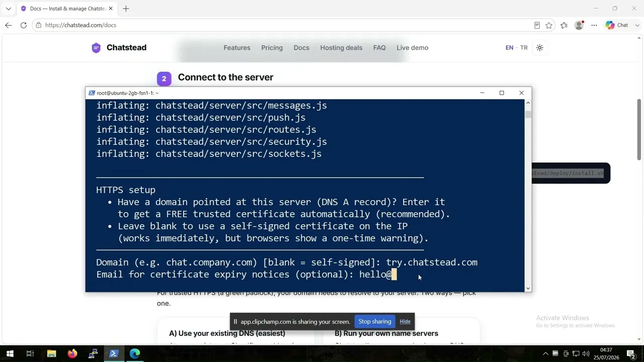Open File Explorer from the taskbar
The height and width of the screenshot is (362, 644).
point(51,353)
